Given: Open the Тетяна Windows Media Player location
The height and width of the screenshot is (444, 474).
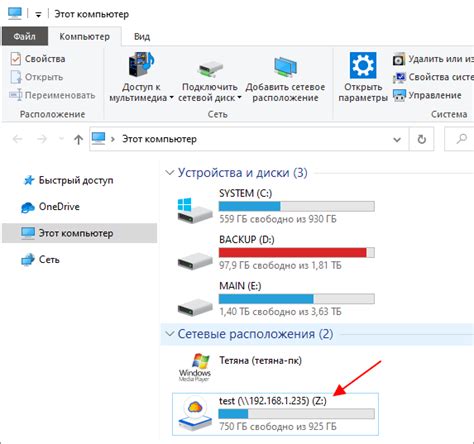Looking at the screenshot, I should [x=240, y=368].
